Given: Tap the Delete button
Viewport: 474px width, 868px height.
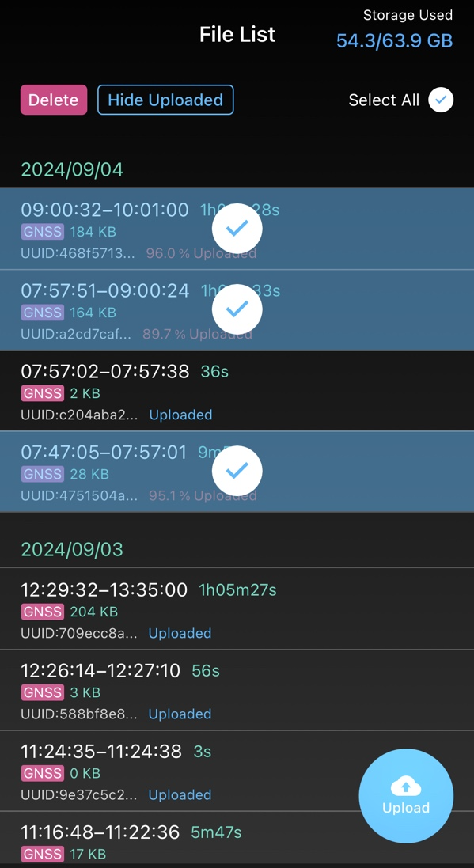Looking at the screenshot, I should pyautogui.click(x=53, y=100).
